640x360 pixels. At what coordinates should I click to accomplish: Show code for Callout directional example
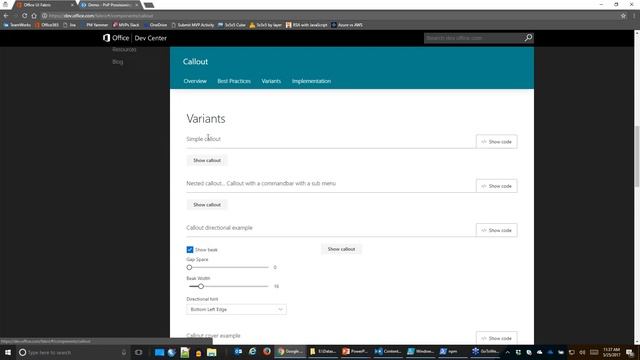point(496,230)
